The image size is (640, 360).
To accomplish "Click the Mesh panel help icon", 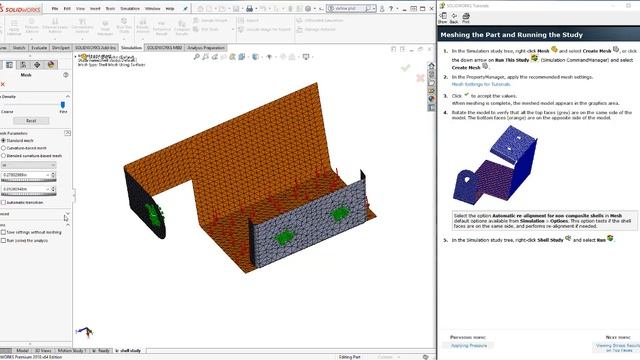I will [66, 75].
